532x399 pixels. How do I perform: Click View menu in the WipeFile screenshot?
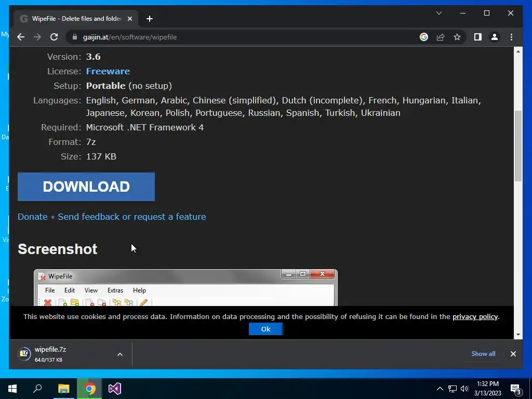coord(91,290)
